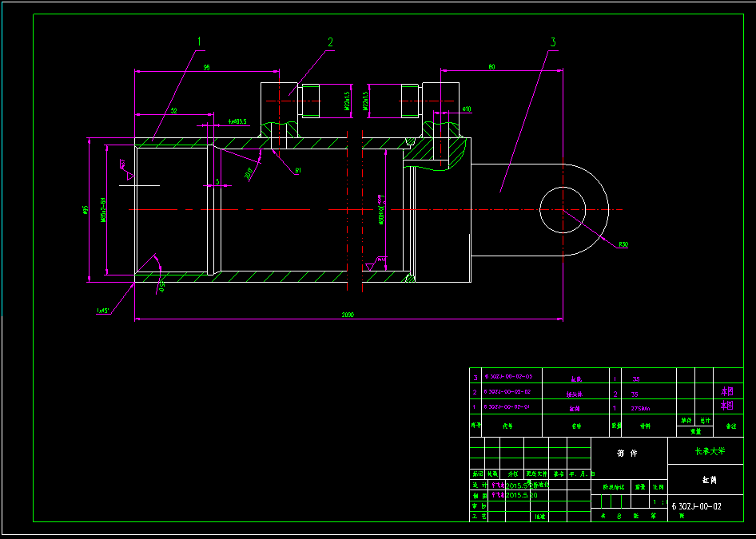Select the R30 radius dimension label

coord(623,244)
